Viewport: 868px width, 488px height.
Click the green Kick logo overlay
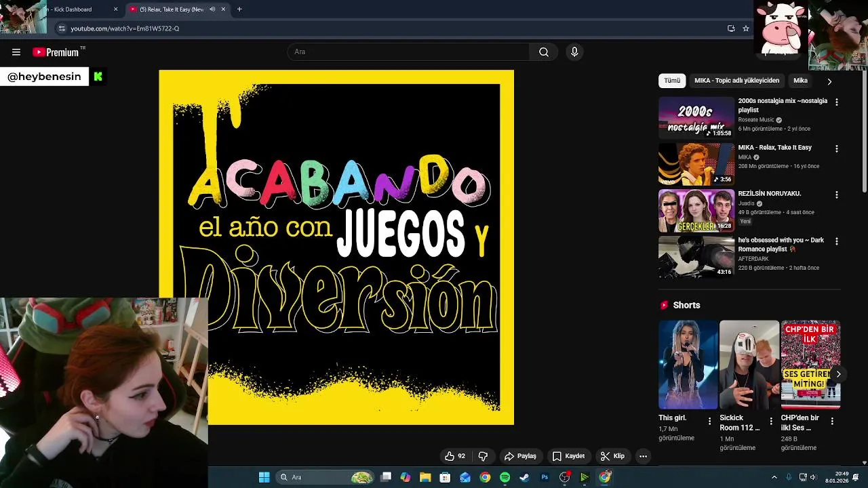[98, 77]
